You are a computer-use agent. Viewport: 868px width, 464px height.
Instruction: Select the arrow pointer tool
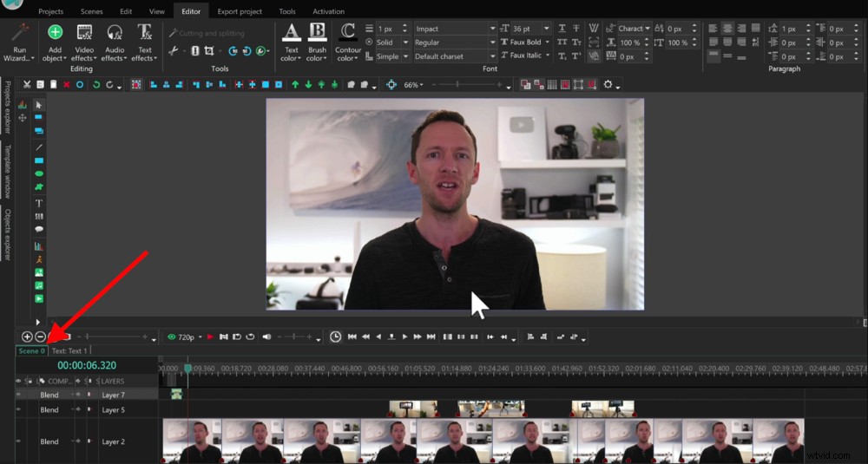coord(39,105)
